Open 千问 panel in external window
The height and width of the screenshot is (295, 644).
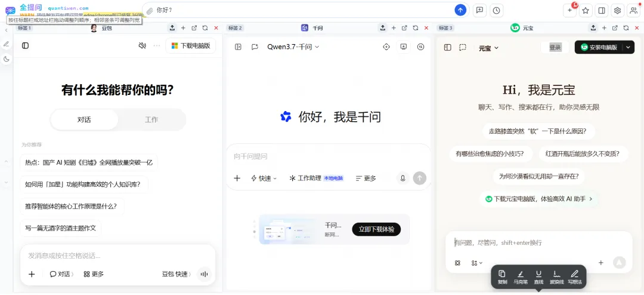tap(404, 28)
